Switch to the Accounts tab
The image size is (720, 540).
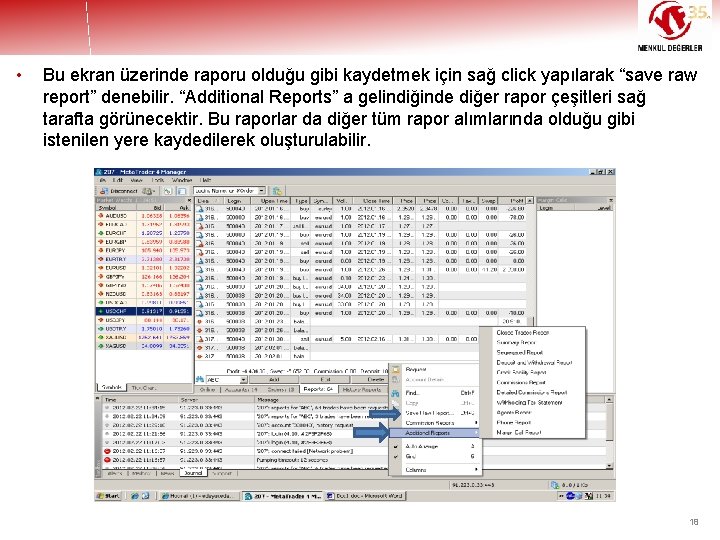coord(241,389)
